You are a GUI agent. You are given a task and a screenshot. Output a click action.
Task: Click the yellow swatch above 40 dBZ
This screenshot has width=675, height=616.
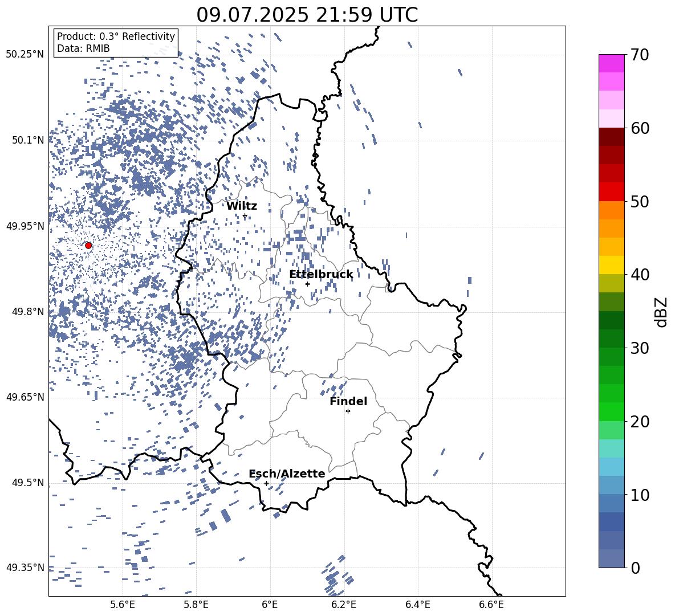pos(611,265)
